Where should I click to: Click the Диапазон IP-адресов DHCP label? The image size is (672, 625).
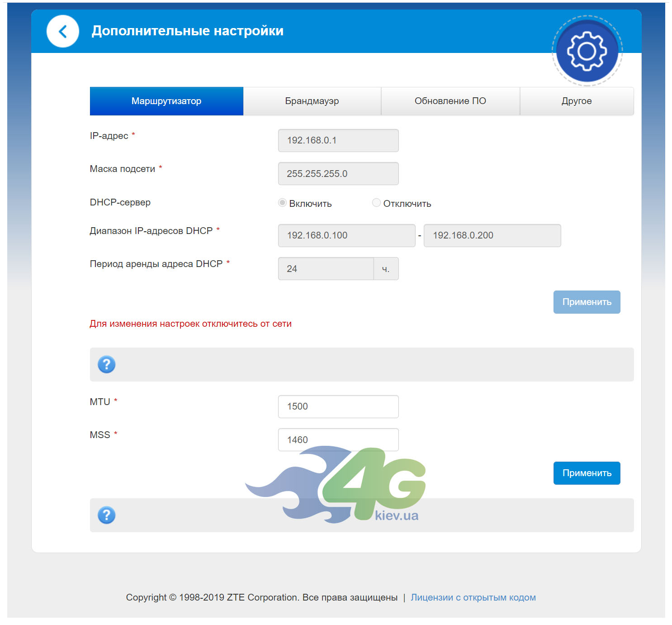[x=151, y=231]
